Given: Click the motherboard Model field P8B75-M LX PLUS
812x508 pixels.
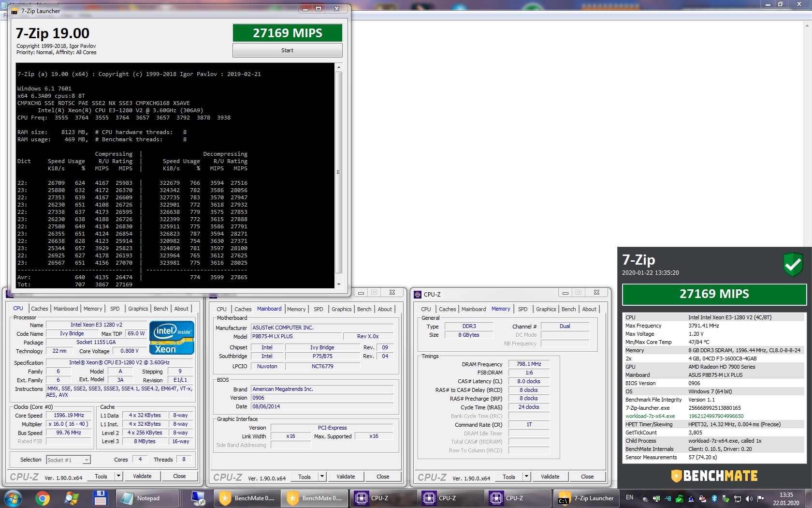Looking at the screenshot, I should tap(296, 336).
